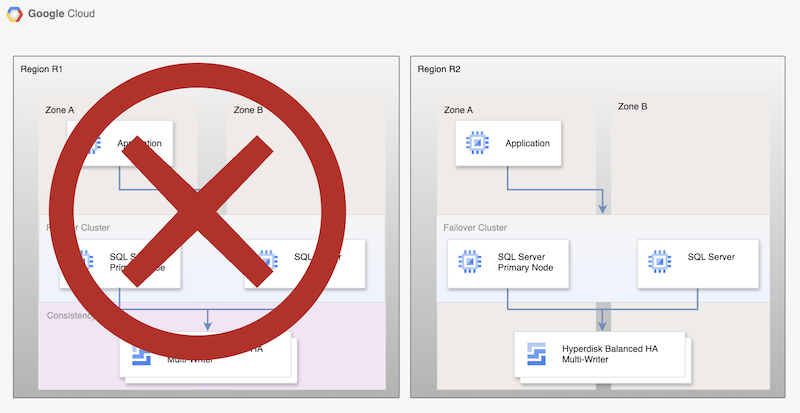
Task: Click the Zone B label in Region R2
Action: (632, 106)
